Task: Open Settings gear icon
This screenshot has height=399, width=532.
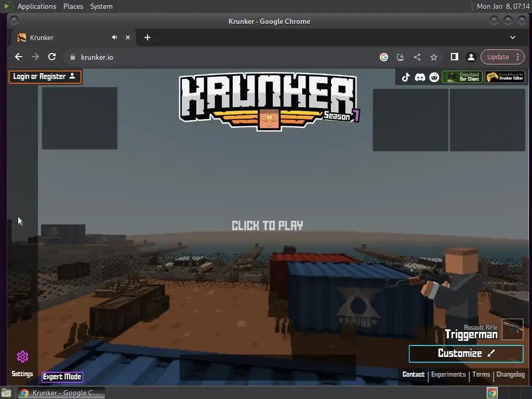Action: (x=22, y=356)
